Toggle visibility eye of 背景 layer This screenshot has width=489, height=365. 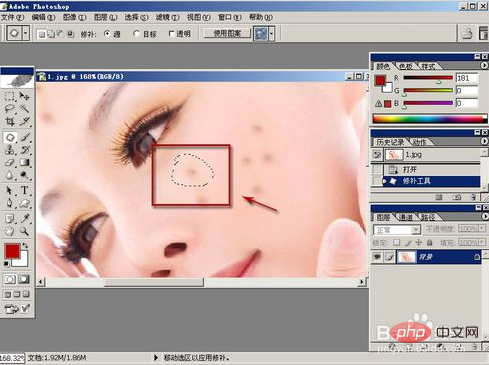click(377, 257)
